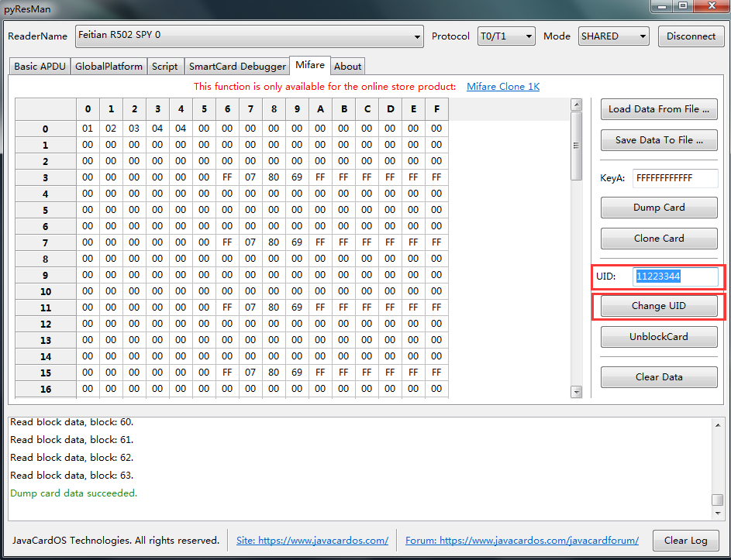
Task: Open the About tab
Action: click(347, 67)
